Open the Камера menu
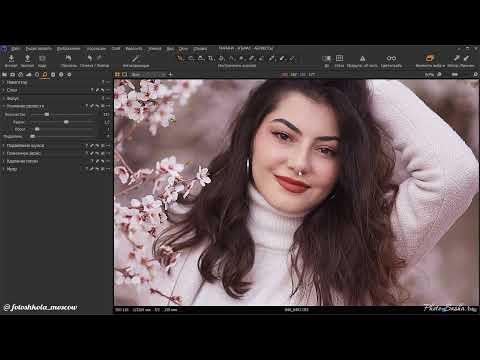 [155, 49]
